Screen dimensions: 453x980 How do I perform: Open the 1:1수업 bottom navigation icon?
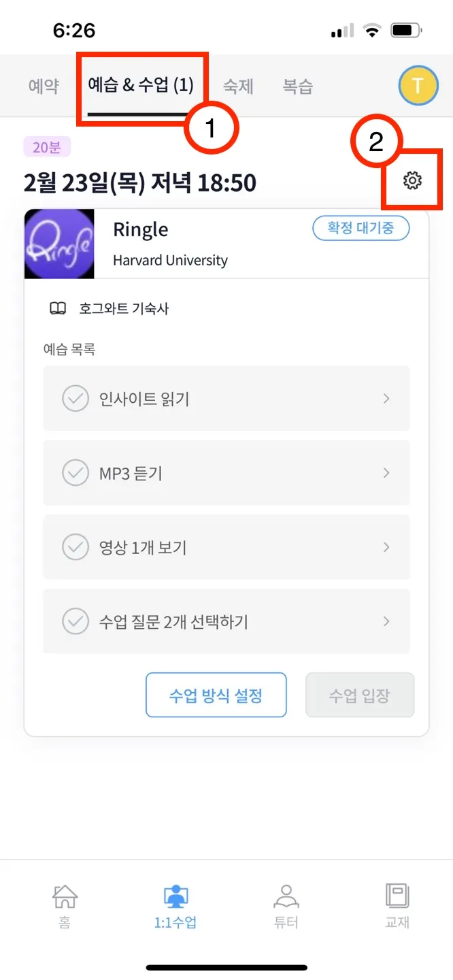click(x=175, y=897)
